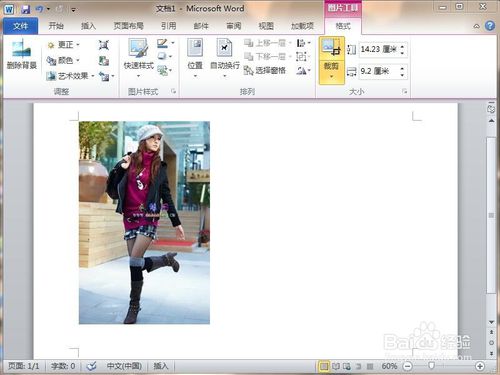Switch to the References (引用) tab
500x375 pixels.
point(169,26)
